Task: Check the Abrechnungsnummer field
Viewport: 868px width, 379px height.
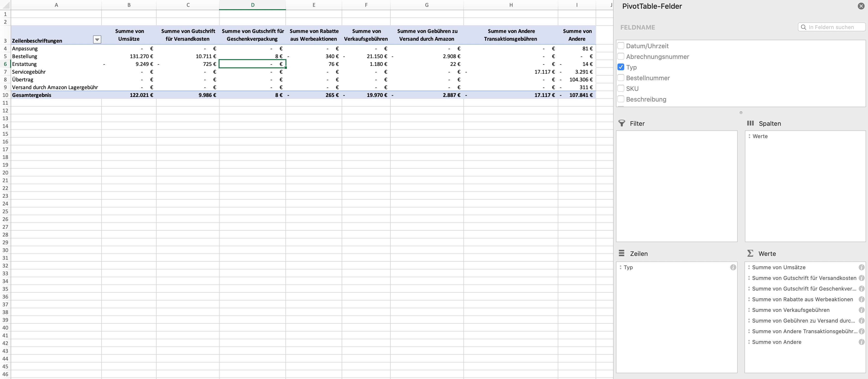Action: (621, 56)
